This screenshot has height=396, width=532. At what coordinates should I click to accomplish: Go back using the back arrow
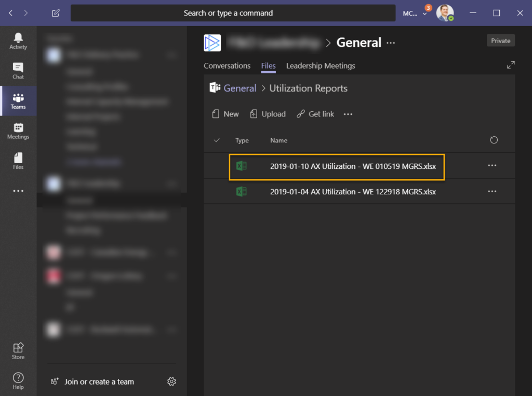[x=11, y=13]
